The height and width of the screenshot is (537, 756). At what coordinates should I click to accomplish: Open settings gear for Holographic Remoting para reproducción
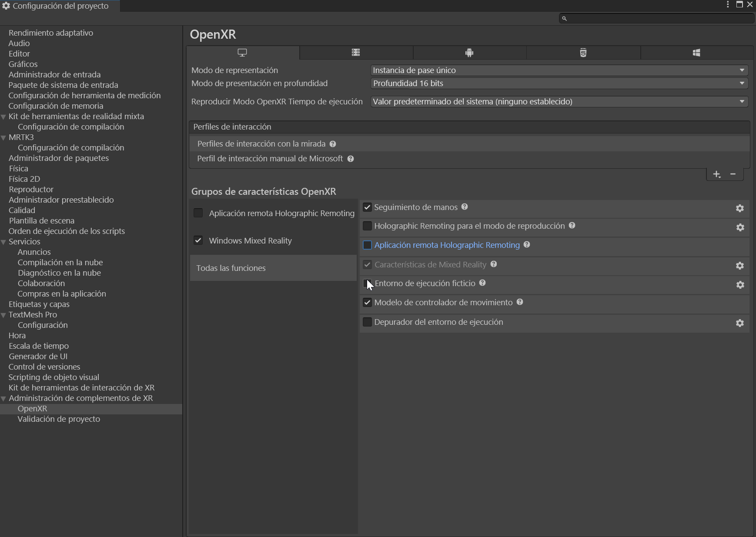coord(740,227)
